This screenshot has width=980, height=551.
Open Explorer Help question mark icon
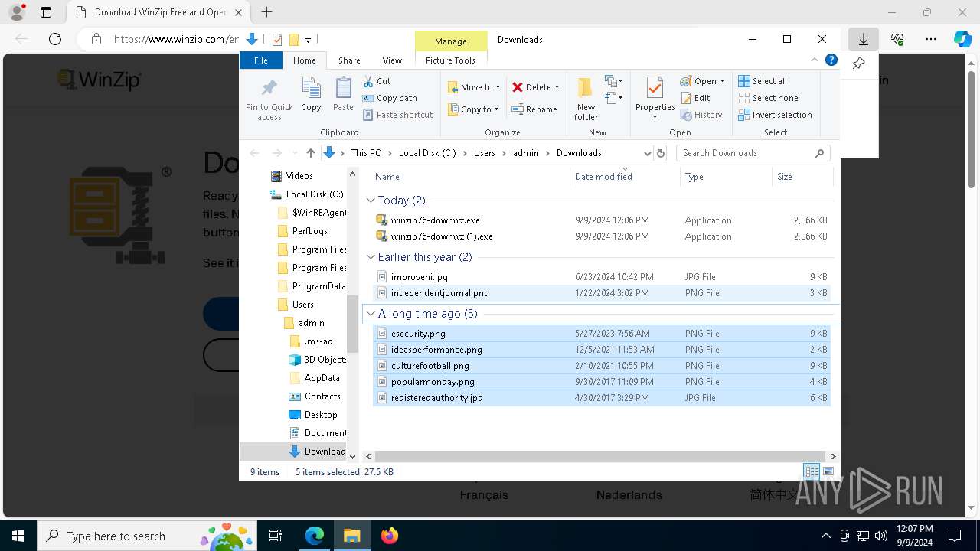click(x=831, y=60)
